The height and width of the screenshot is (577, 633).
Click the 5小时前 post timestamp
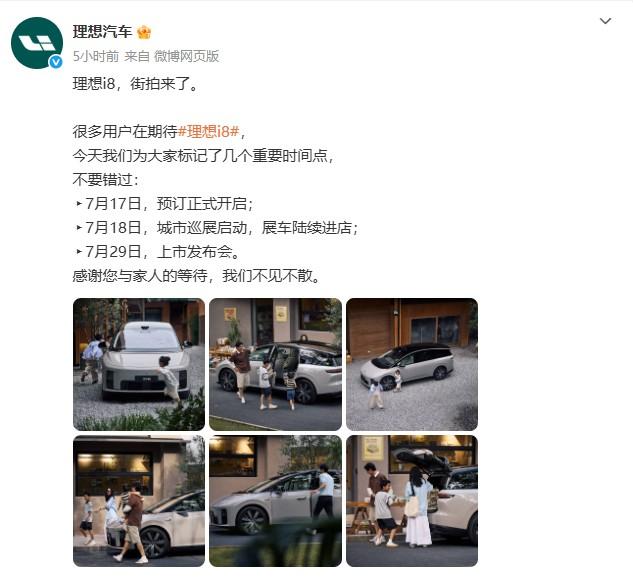pyautogui.click(x=96, y=56)
